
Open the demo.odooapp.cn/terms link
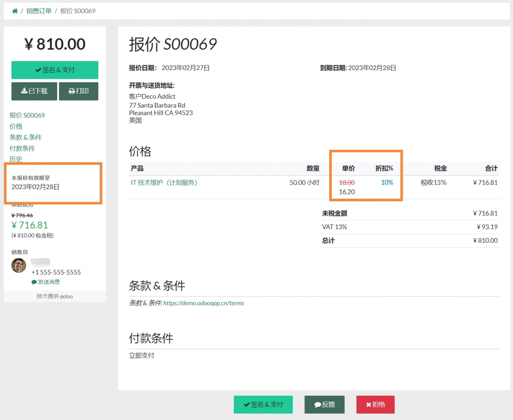203,303
